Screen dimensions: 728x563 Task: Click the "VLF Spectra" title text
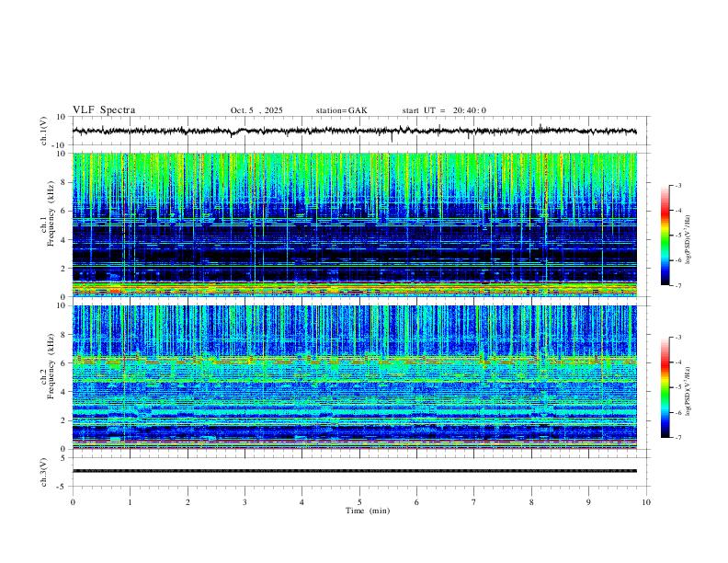(104, 110)
